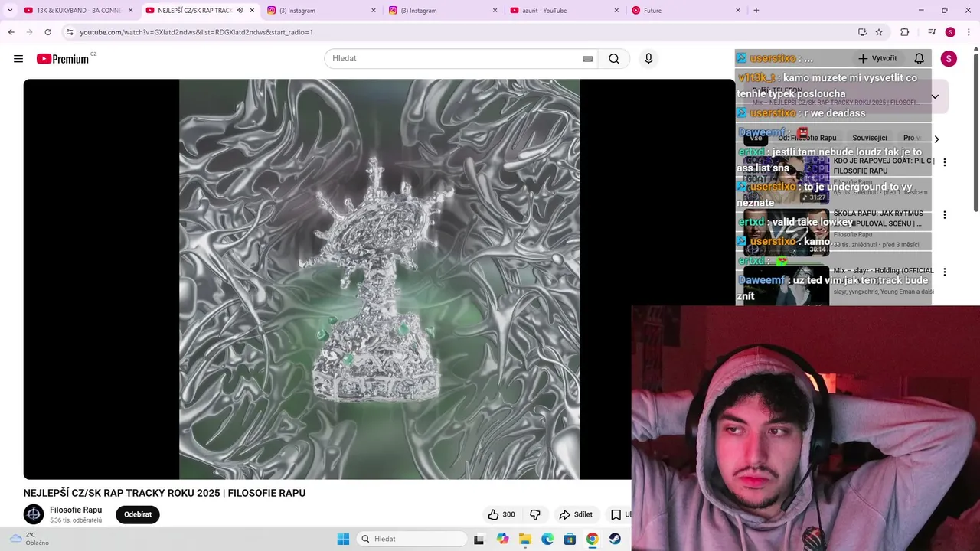Image resolution: width=980 pixels, height=551 pixels.
Task: Open options for Mix – slayr Holding
Action: pos(945,272)
